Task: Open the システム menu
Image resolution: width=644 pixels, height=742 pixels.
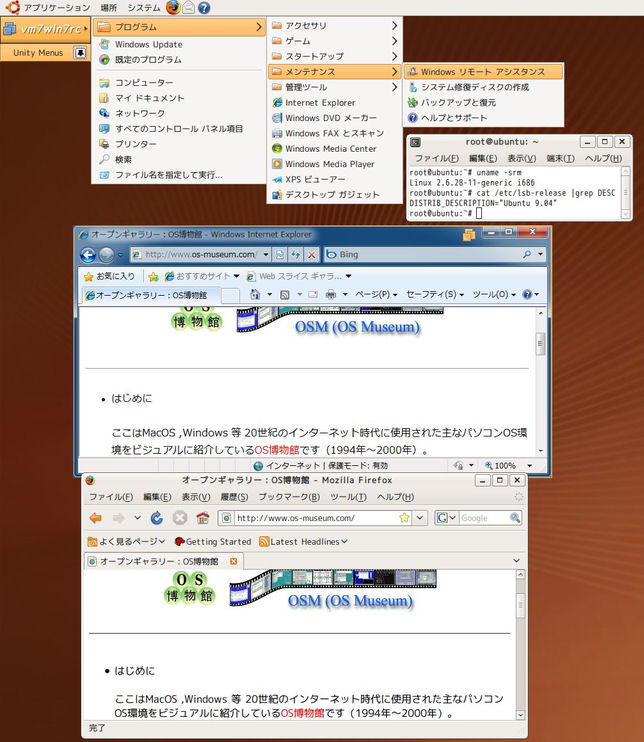Action: point(144,8)
